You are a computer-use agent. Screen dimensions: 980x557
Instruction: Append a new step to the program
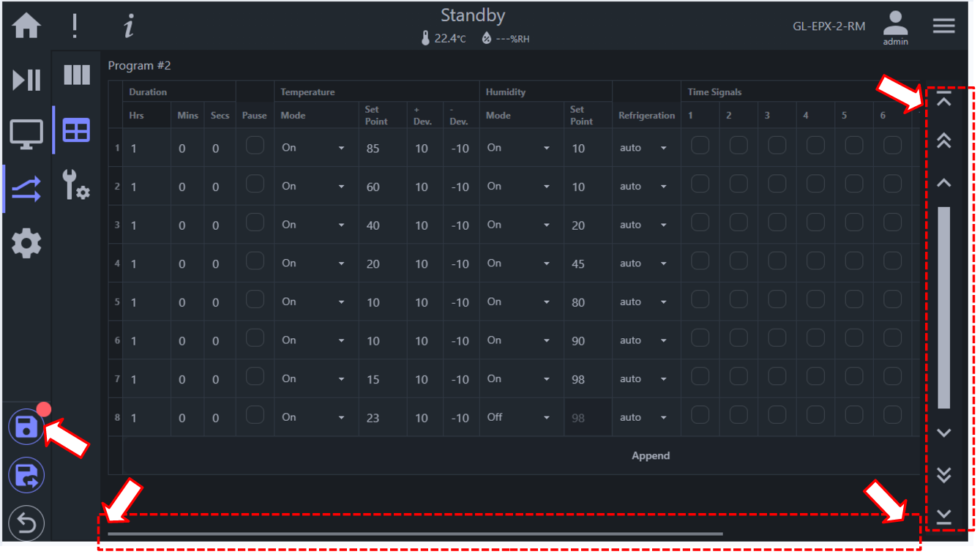(651, 455)
